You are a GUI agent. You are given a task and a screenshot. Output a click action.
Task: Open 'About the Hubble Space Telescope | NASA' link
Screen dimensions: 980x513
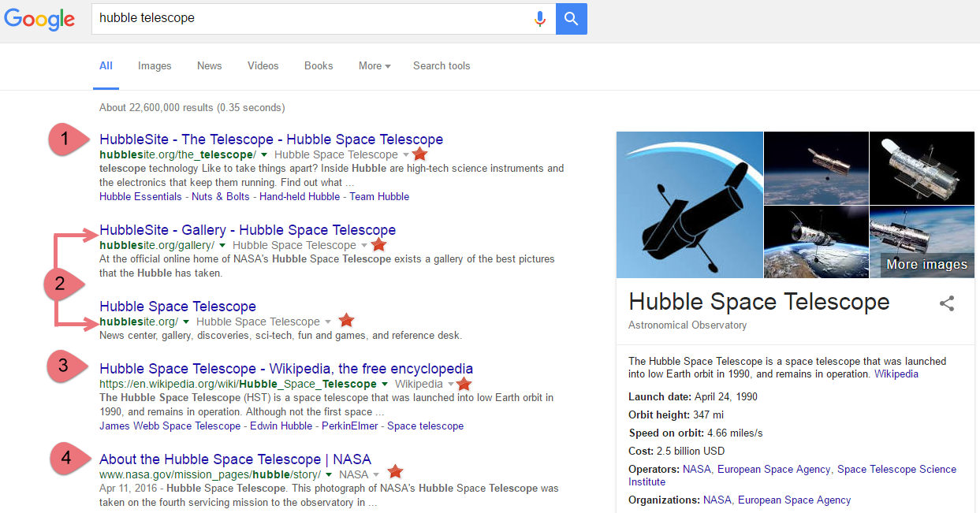(235, 459)
